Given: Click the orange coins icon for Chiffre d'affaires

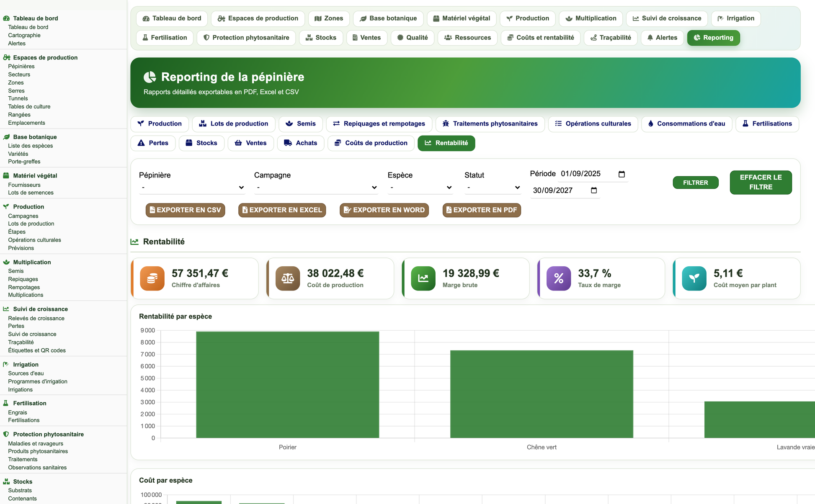Looking at the screenshot, I should pyautogui.click(x=152, y=278).
